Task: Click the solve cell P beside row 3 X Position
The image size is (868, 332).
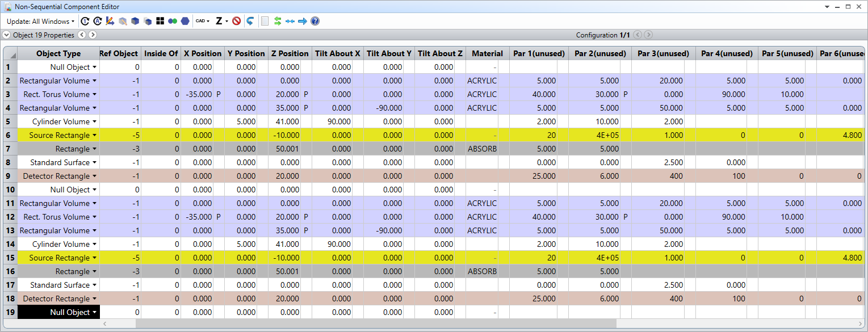Action: coord(219,94)
